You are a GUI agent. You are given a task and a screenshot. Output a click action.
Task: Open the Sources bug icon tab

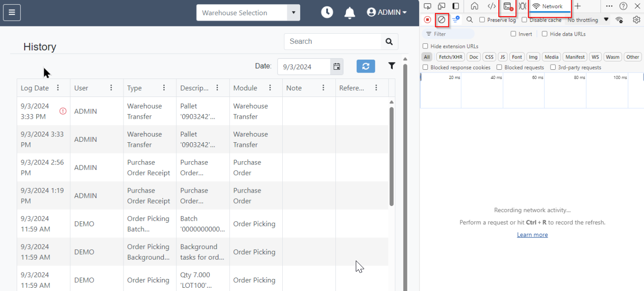click(522, 6)
